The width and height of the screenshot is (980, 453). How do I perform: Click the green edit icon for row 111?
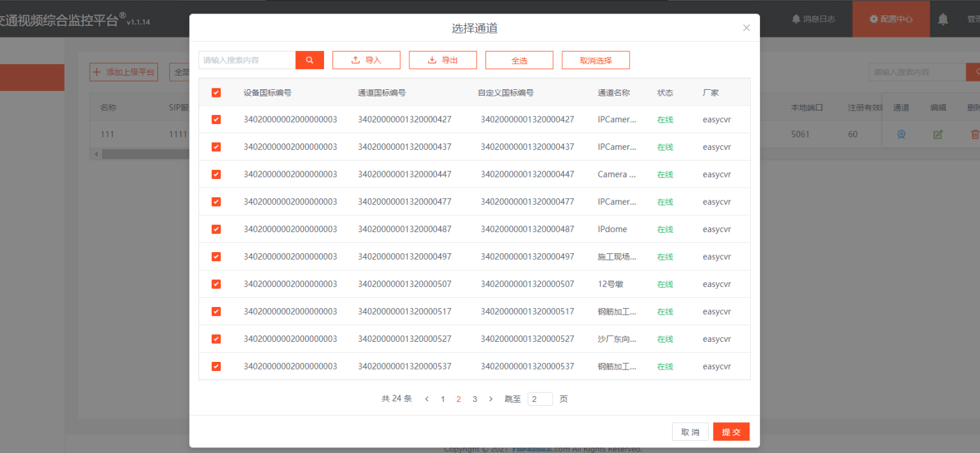point(937,134)
